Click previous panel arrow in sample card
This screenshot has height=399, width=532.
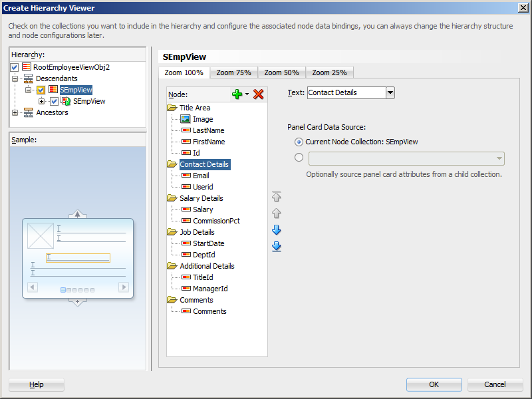(x=32, y=287)
